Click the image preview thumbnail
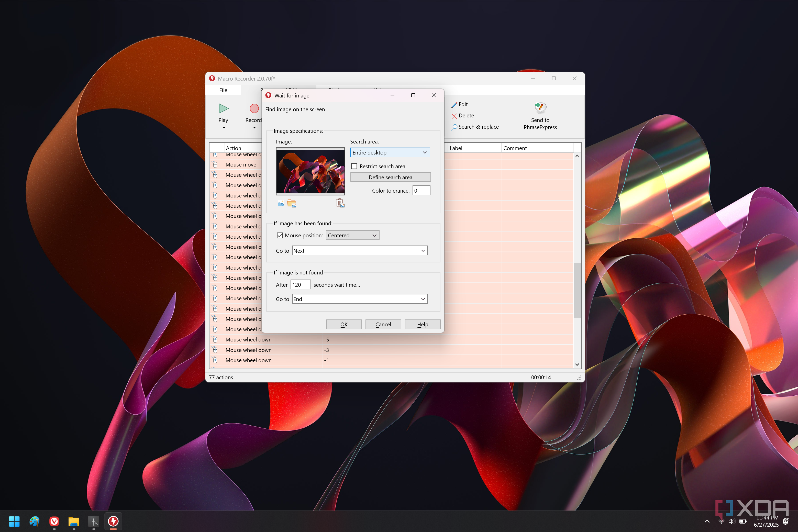Viewport: 798px width, 532px height. 311,171
